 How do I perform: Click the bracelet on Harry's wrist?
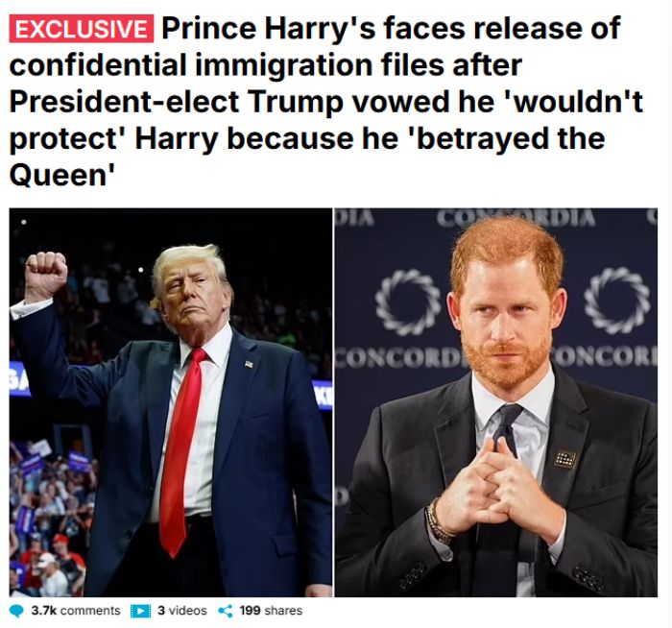[438, 522]
